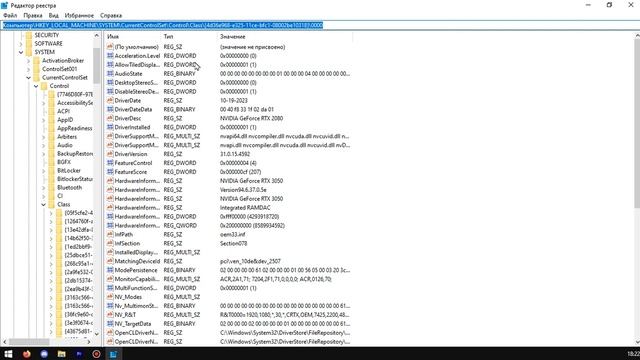This screenshot has height=360, width=640.
Task: Click the Acceleration.Level DWORD icon
Action: (110, 56)
